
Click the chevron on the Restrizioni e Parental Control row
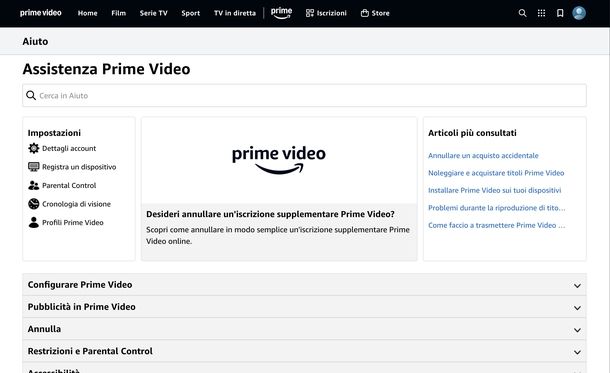coord(577,352)
